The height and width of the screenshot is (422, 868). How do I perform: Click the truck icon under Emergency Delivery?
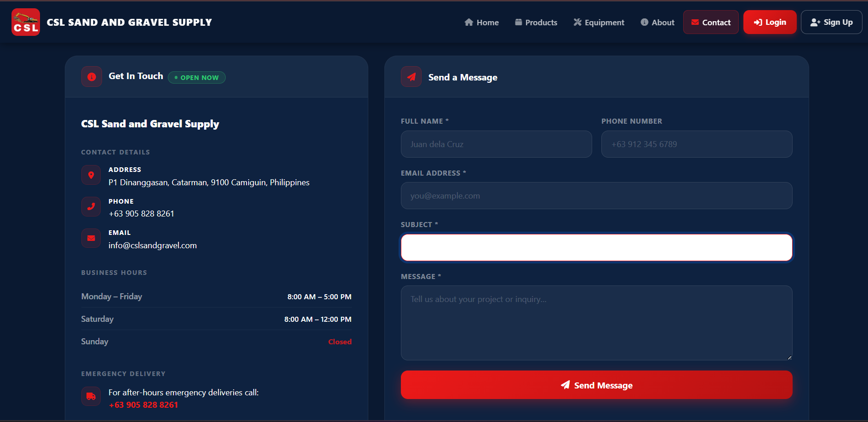pos(91,396)
